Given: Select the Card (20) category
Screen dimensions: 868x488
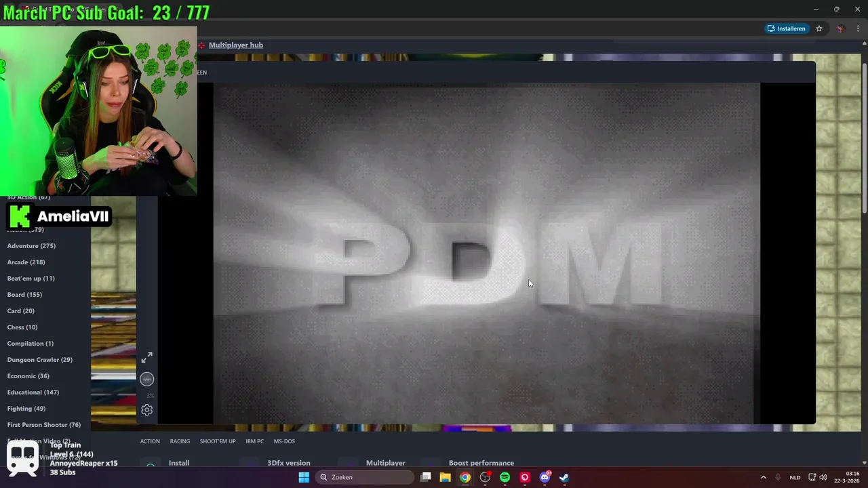Looking at the screenshot, I should [20, 311].
